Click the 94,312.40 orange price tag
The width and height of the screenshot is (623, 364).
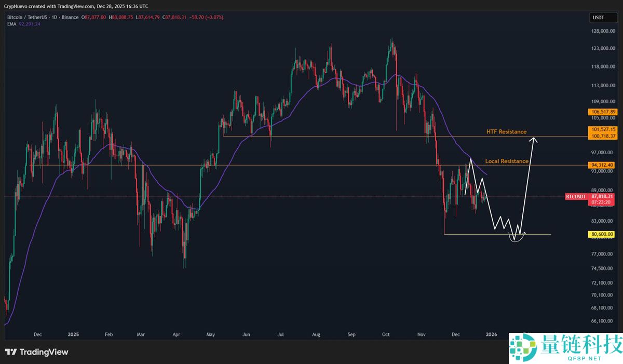coord(602,165)
